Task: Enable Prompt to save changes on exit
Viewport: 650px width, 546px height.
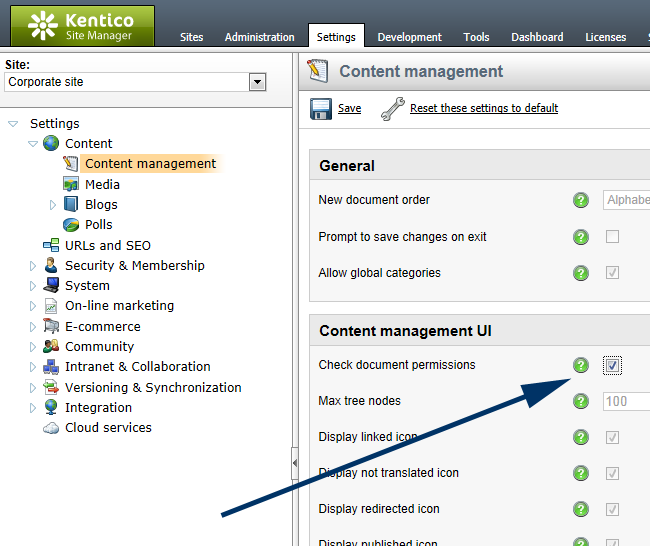Action: pos(612,237)
